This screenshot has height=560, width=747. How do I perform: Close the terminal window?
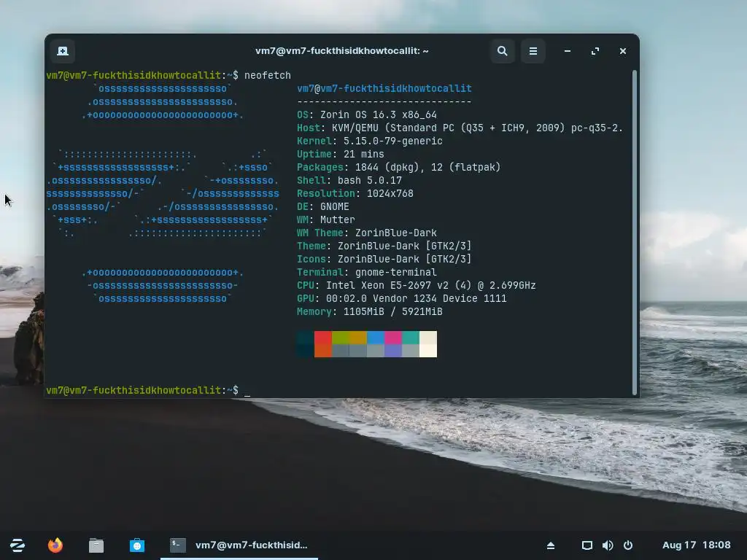pos(623,51)
